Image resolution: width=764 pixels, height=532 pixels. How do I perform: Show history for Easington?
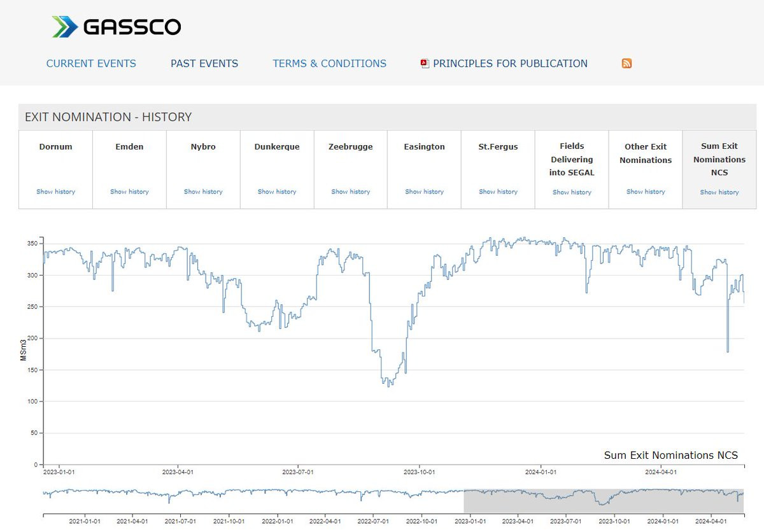click(424, 192)
